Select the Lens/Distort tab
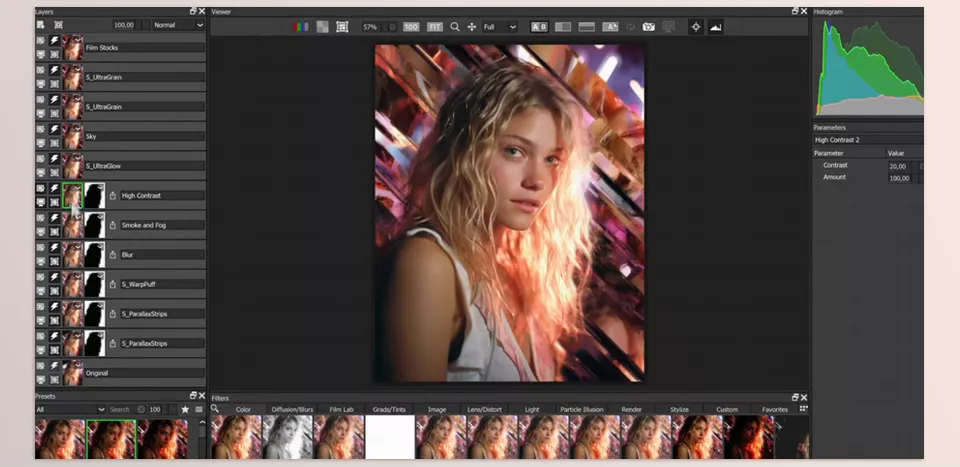The height and width of the screenshot is (467, 960). (x=484, y=409)
